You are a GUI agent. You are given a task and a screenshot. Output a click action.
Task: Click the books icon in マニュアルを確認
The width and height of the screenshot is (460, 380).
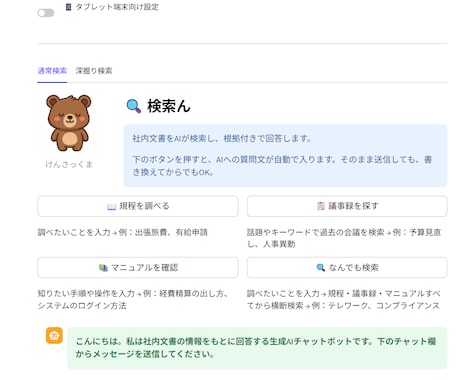[x=103, y=268]
